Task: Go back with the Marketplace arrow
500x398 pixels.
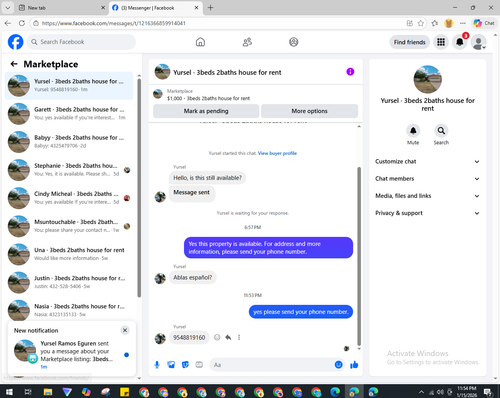Action: (14, 64)
